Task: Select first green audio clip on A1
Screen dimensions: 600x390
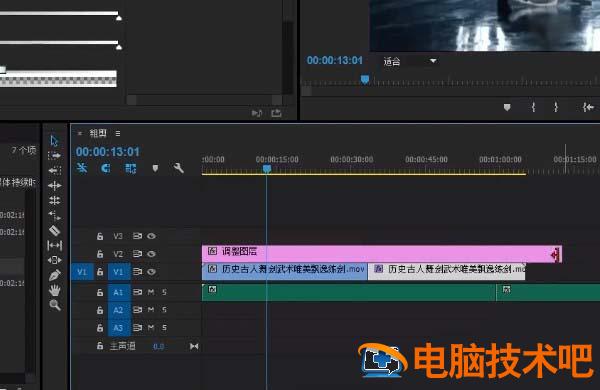Action: (x=349, y=292)
